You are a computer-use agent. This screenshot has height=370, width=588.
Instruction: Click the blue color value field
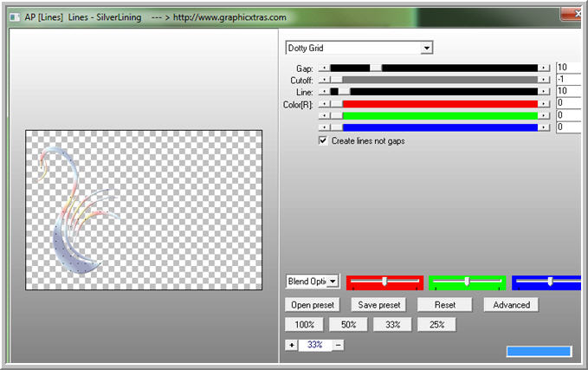coord(568,127)
